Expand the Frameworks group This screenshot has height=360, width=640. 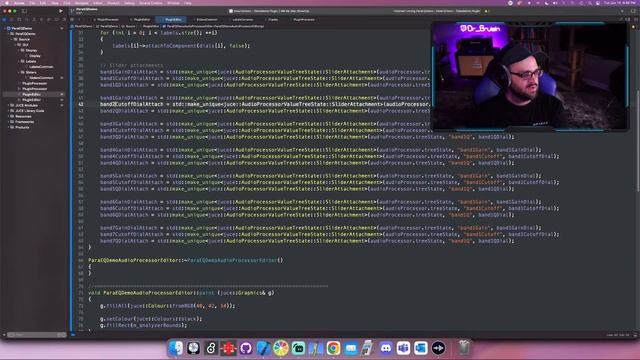coord(9,122)
